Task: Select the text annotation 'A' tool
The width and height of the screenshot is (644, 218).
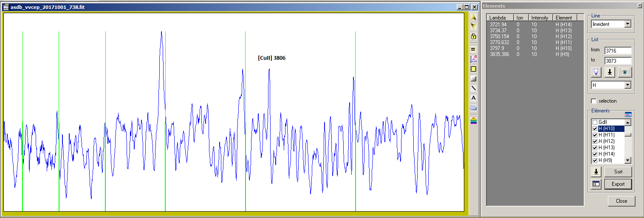Action: (x=473, y=98)
